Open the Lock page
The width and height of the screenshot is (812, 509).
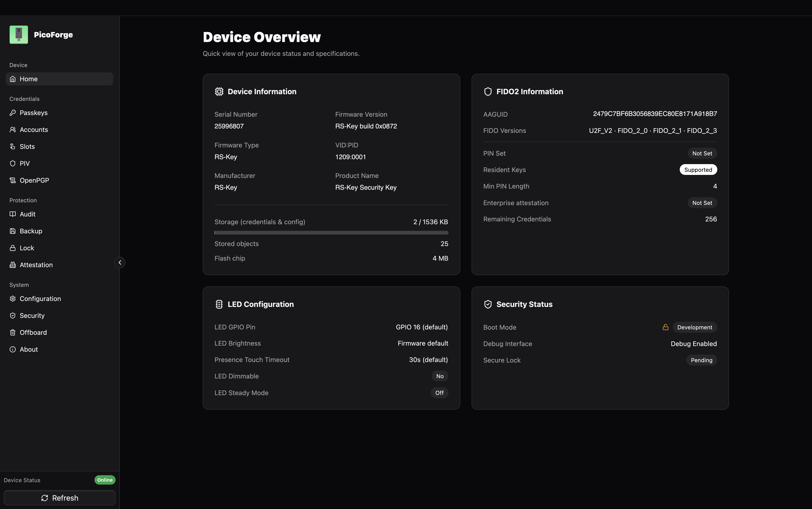pyautogui.click(x=59, y=248)
